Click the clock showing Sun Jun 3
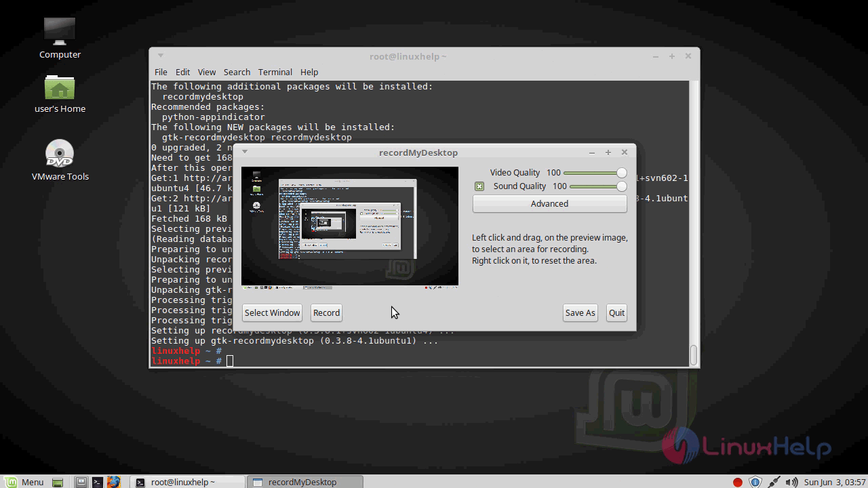Screen dimensions: 868x488 coord(835,483)
